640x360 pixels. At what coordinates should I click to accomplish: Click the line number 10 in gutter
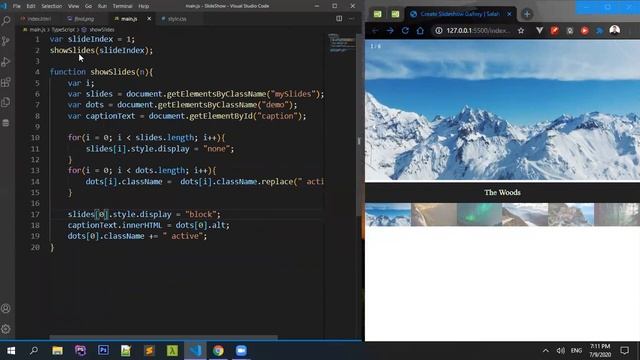[36, 138]
